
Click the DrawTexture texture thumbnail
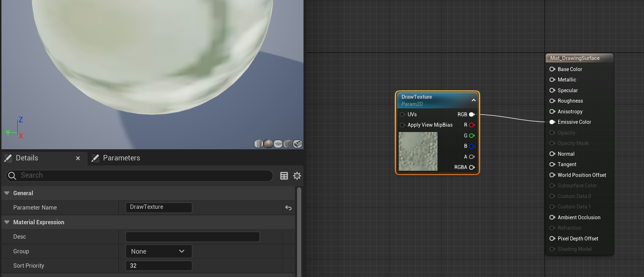click(418, 151)
